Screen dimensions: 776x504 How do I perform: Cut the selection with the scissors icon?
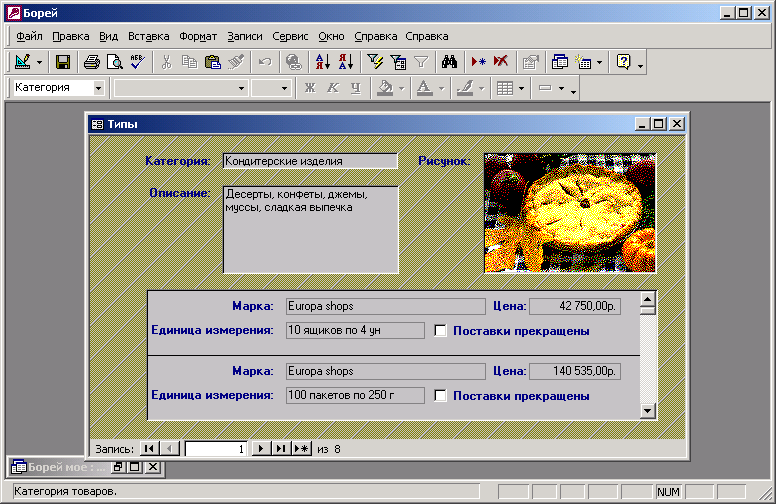coord(166,62)
